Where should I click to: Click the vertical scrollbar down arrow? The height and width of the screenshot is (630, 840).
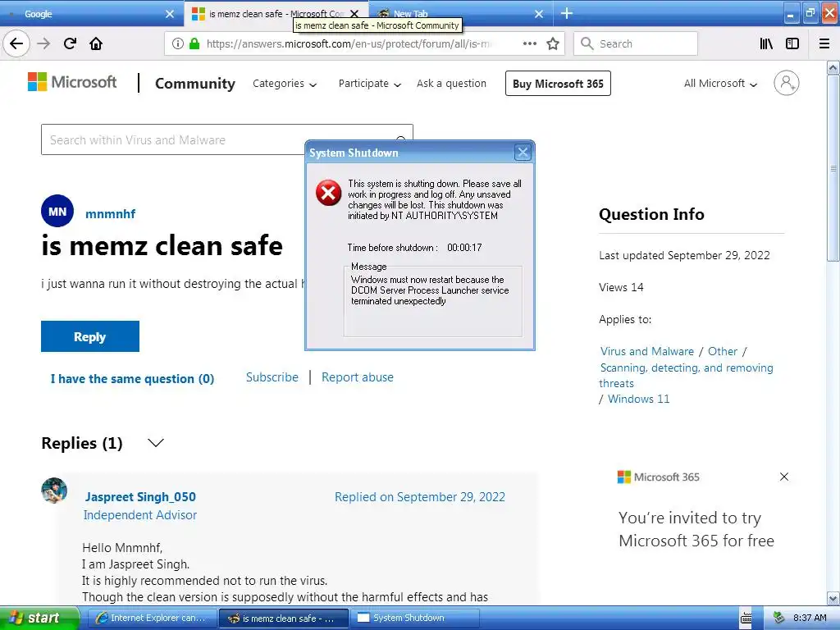833,598
